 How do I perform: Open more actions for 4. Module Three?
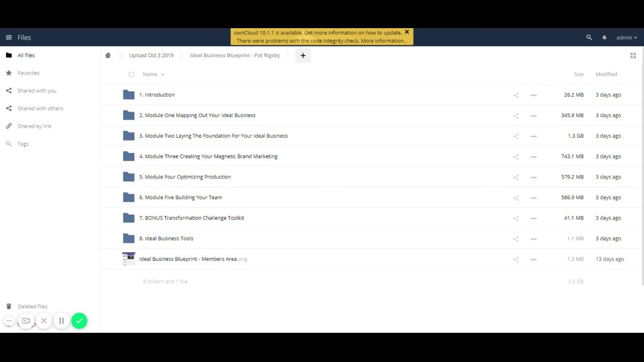[533, 157]
